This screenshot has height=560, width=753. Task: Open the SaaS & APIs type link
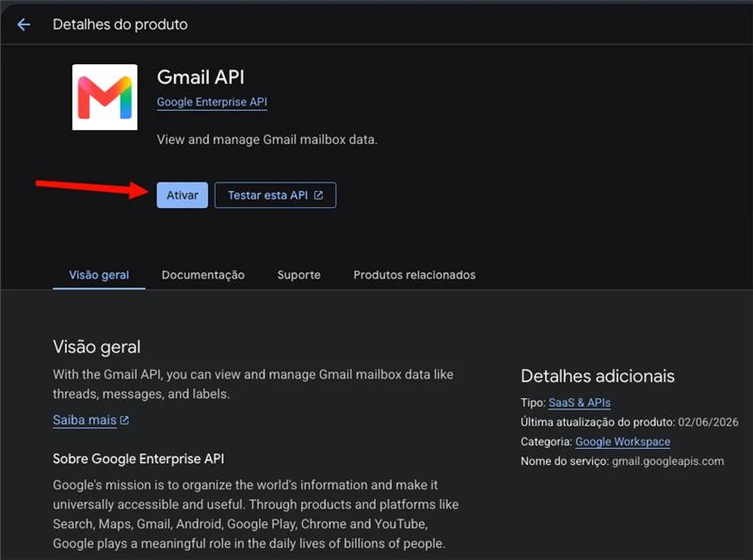tap(579, 403)
